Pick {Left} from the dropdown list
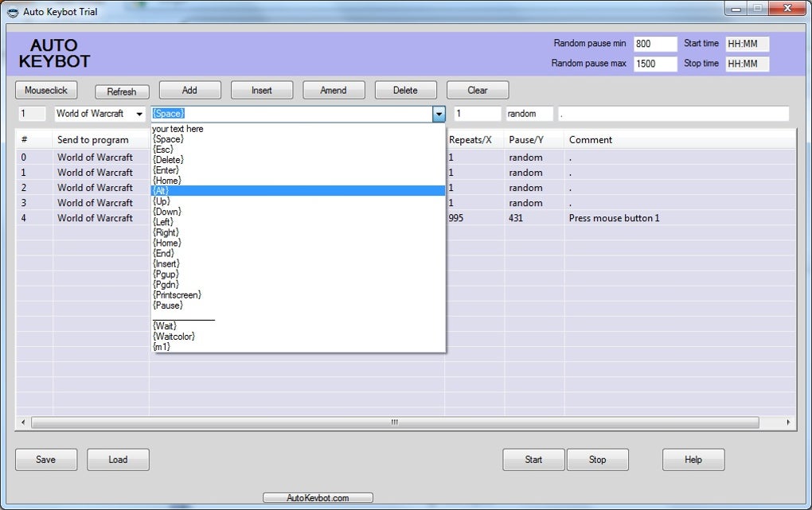812x510 pixels. 299,222
